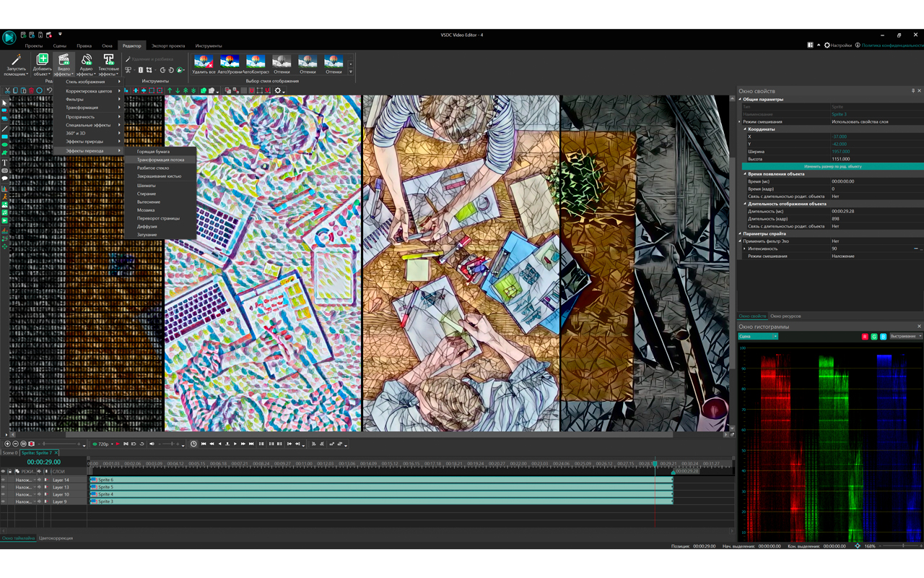Click the green move-down arrow icon
924x578 pixels.
[178, 90]
